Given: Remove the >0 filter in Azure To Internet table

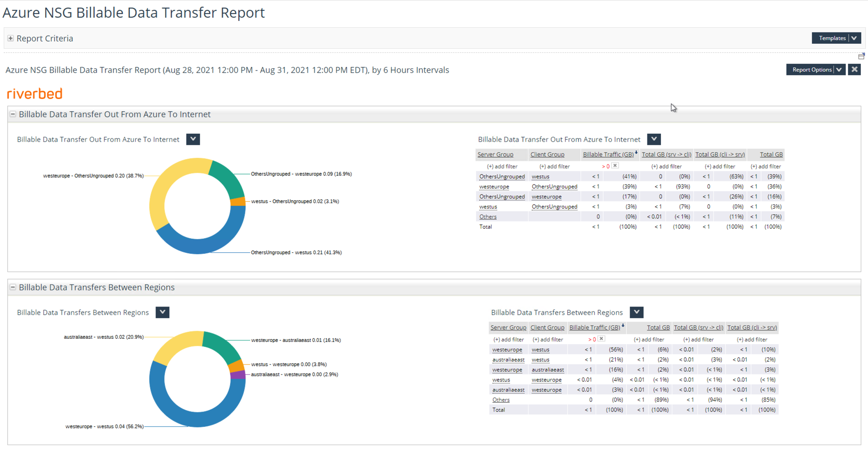Looking at the screenshot, I should [x=615, y=166].
